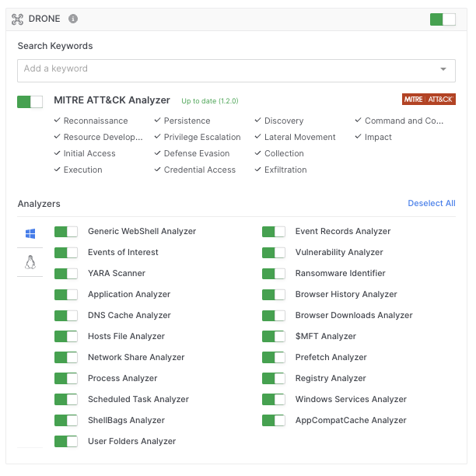476x476 pixels.
Task: Toggle the main DRONE switch
Action: [443, 19]
